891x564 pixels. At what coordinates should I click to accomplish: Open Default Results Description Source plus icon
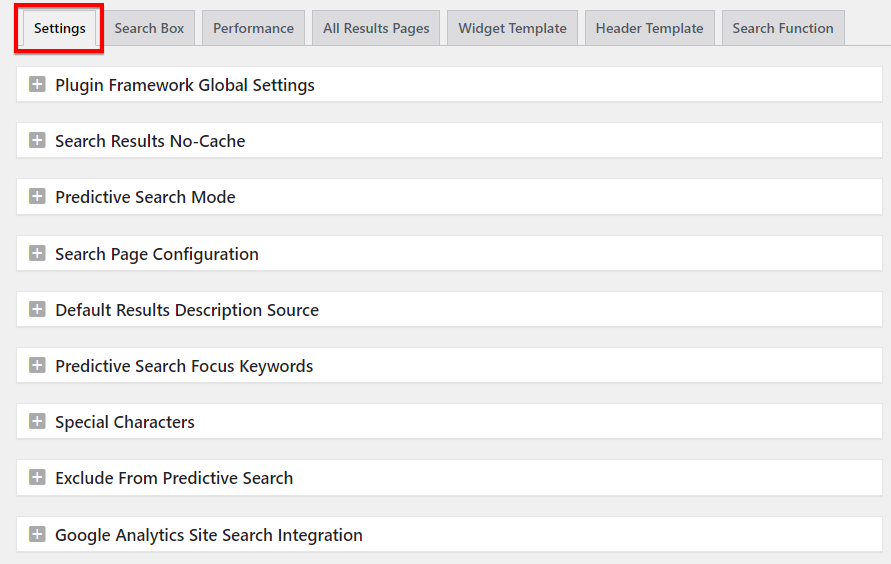click(x=38, y=310)
